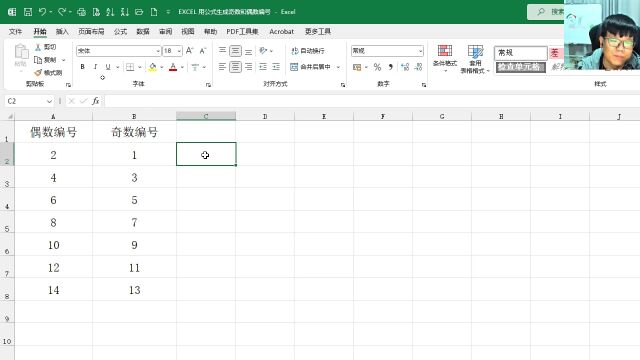This screenshot has width=640, height=360.
Task: Click the Undo arrow icon
Action: click(42, 12)
